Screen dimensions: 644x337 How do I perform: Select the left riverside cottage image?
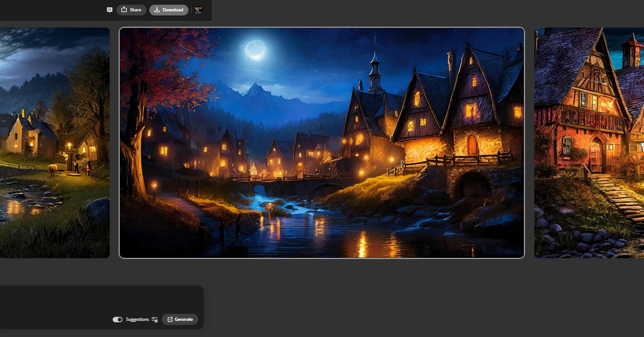click(55, 143)
